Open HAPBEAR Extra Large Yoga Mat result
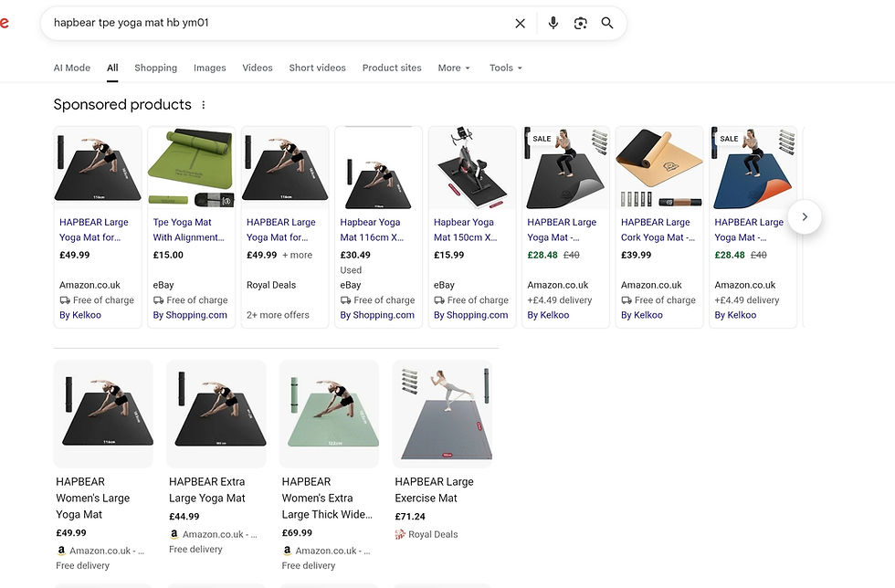 (x=206, y=489)
